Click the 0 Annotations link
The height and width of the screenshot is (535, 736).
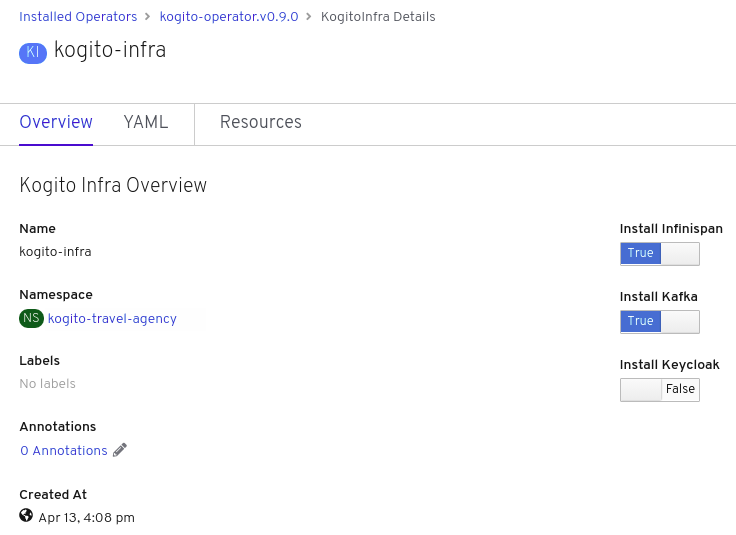click(x=64, y=451)
